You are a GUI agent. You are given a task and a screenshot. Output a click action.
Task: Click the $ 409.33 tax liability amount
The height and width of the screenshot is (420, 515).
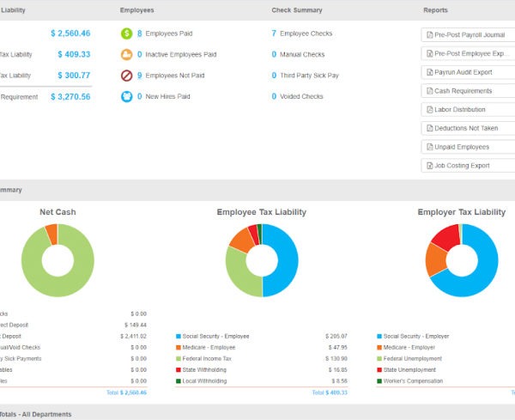click(x=74, y=55)
